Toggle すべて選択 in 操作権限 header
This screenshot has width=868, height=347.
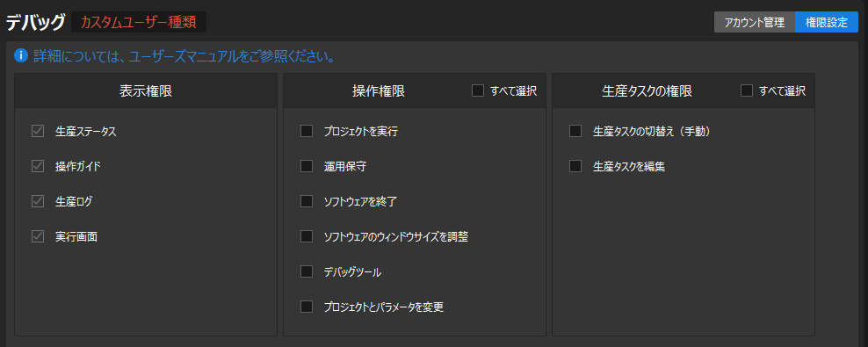point(478,90)
